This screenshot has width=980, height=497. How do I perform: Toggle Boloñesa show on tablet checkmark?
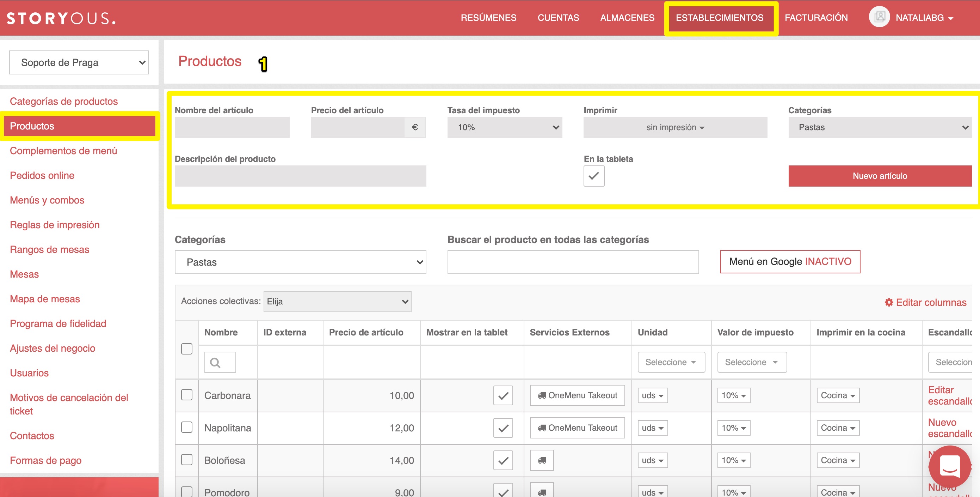(x=503, y=460)
